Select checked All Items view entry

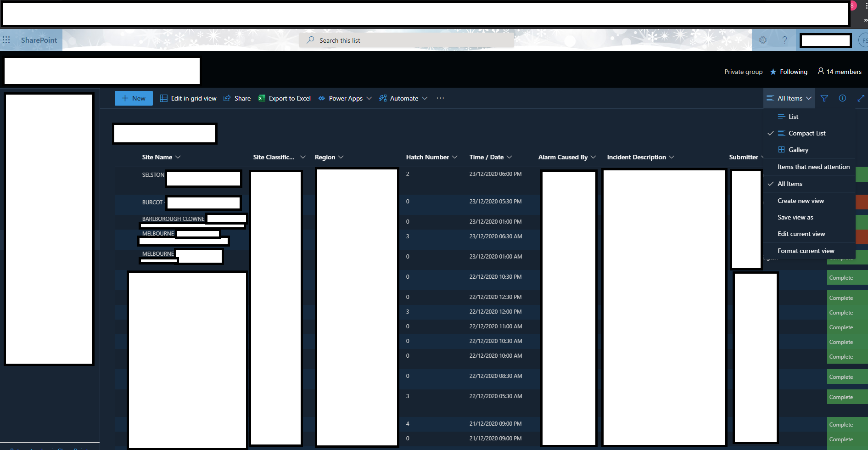coord(809,184)
